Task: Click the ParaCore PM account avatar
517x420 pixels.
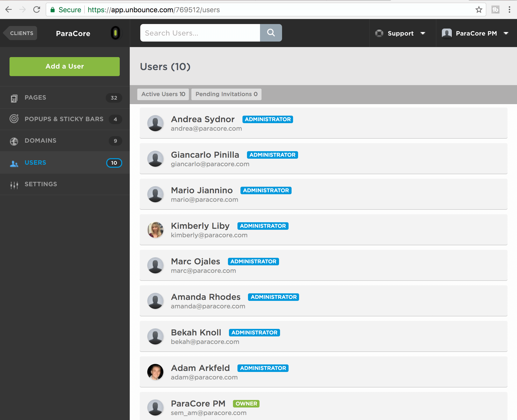Action: 447,33
